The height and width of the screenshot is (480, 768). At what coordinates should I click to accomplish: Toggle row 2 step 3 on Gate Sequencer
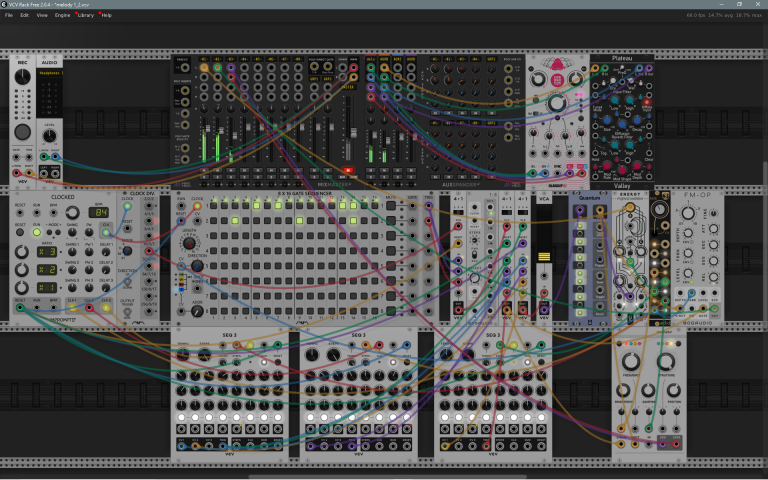(x=235, y=221)
